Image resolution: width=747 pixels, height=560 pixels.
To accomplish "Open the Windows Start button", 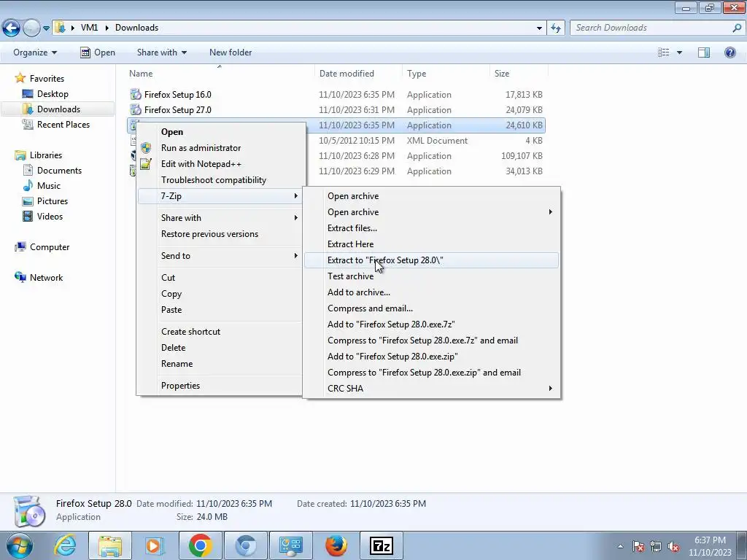I will pos(20,545).
